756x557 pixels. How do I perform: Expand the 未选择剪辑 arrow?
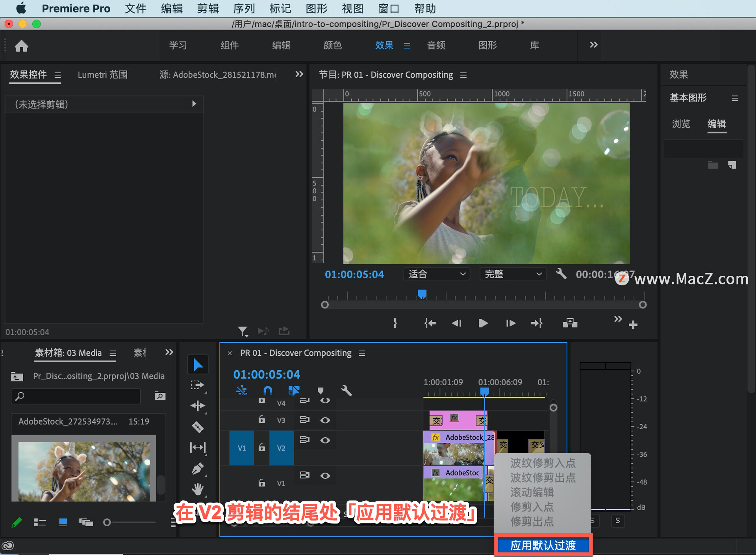194,104
